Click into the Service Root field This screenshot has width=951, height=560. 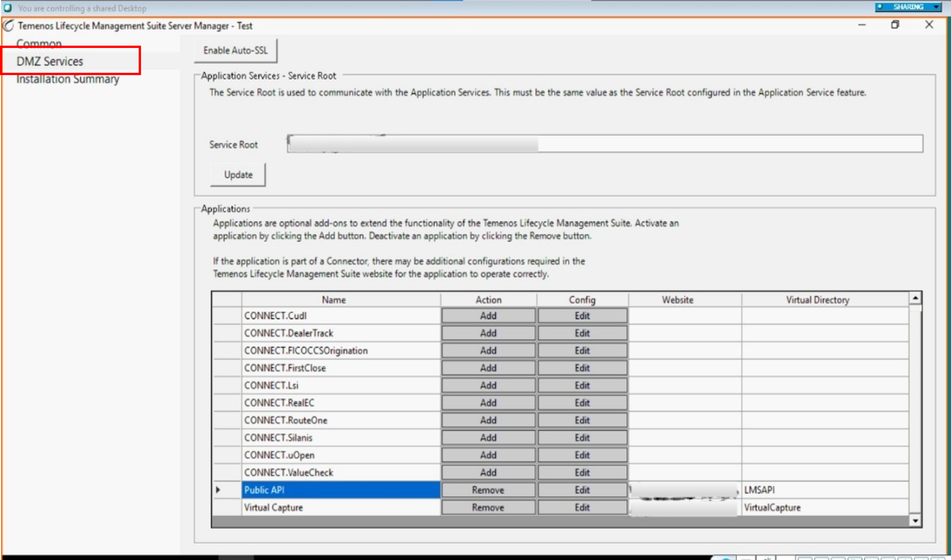(605, 144)
